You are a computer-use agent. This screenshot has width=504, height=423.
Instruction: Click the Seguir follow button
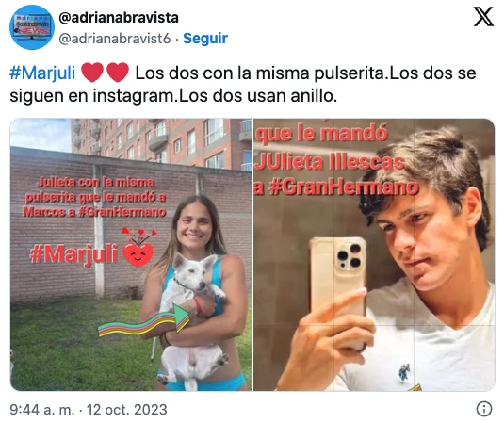(x=205, y=39)
